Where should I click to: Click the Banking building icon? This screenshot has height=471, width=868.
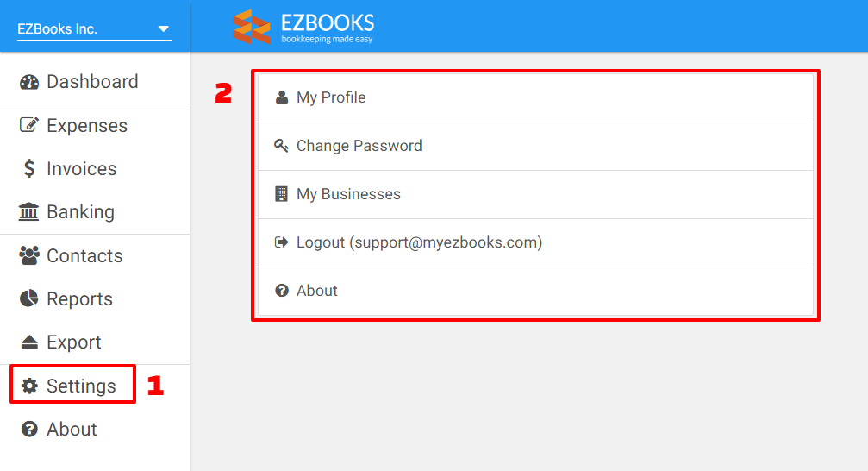click(28, 211)
